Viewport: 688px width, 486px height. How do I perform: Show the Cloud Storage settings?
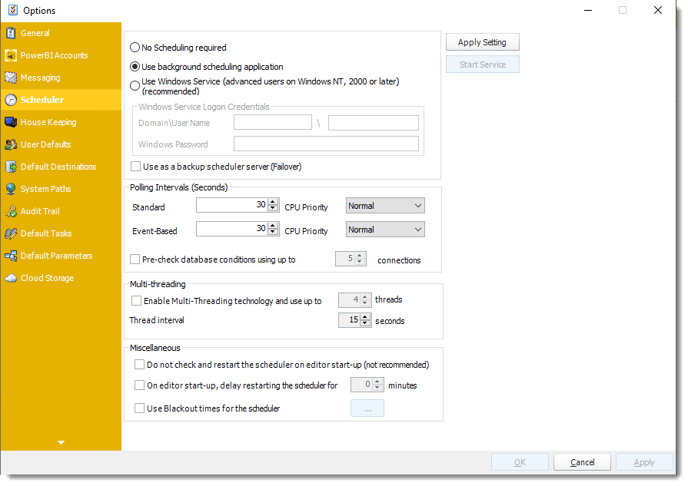coord(61,278)
